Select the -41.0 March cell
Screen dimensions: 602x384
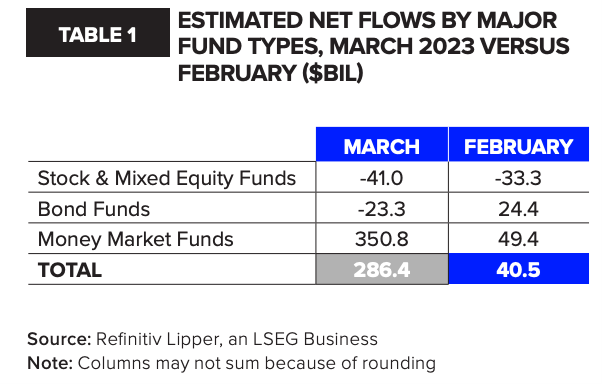(x=382, y=177)
